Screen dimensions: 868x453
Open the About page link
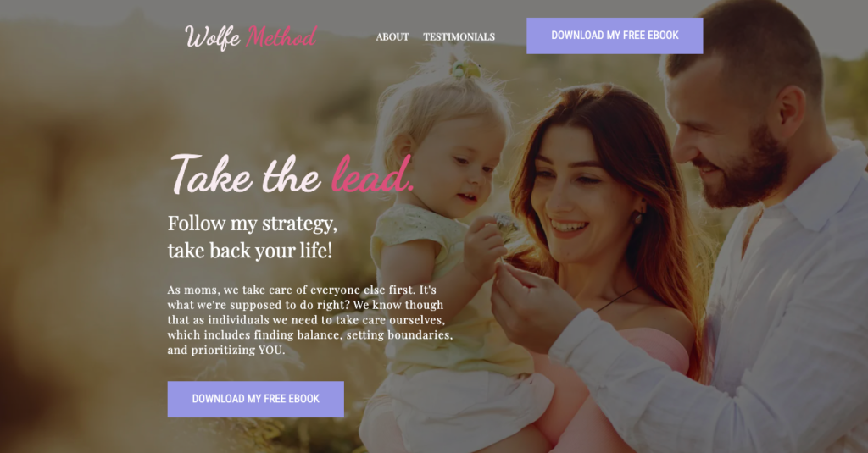(392, 37)
